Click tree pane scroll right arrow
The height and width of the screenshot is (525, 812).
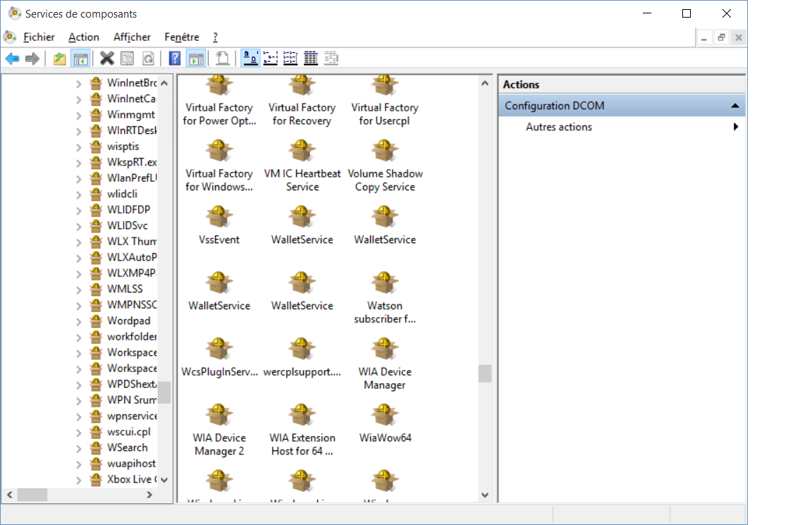(149, 495)
